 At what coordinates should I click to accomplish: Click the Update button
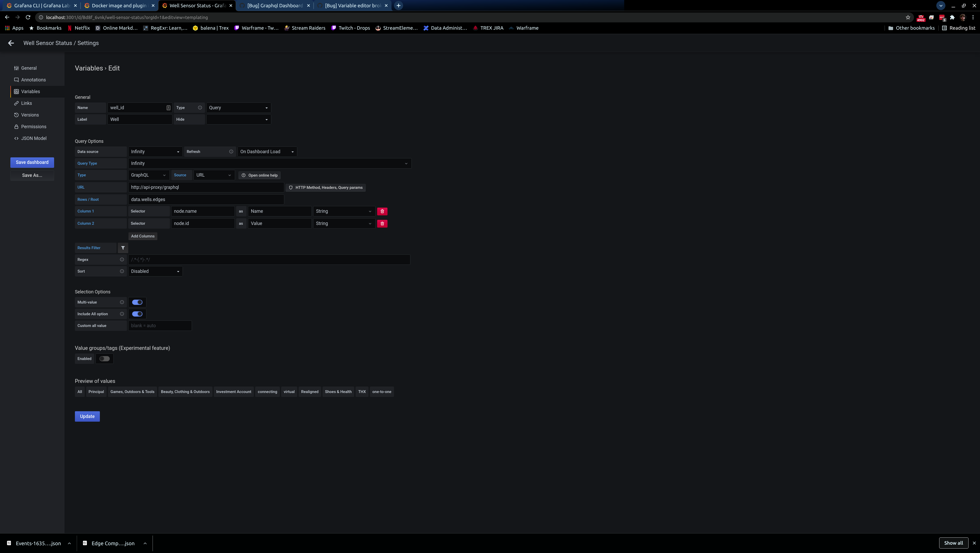point(87,416)
